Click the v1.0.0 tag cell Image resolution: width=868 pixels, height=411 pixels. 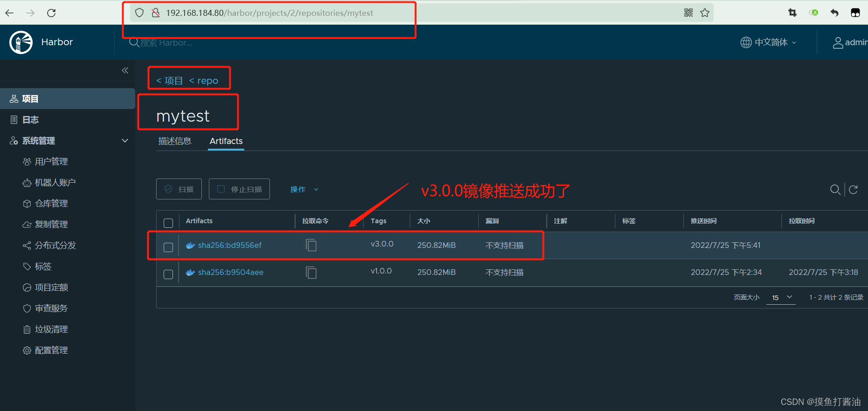(381, 271)
